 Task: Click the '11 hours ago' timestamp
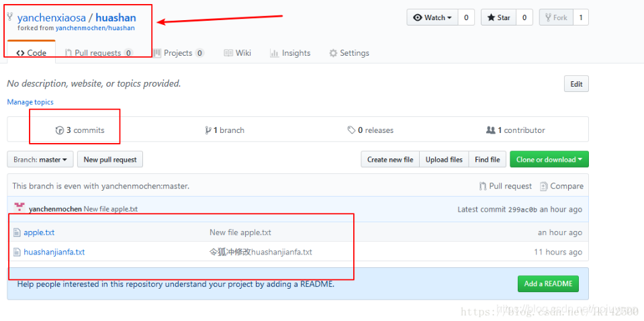tap(558, 252)
